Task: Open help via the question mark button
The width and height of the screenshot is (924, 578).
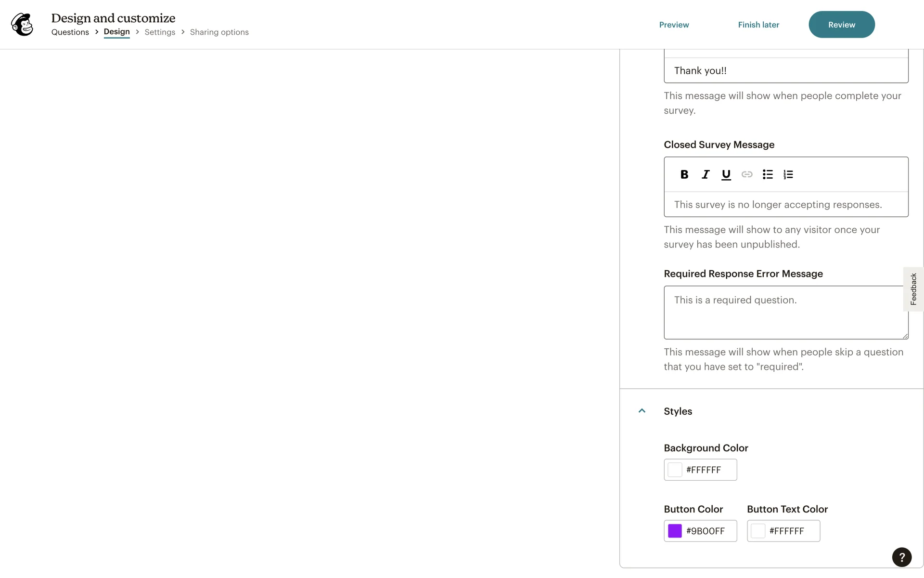Action: click(901, 557)
